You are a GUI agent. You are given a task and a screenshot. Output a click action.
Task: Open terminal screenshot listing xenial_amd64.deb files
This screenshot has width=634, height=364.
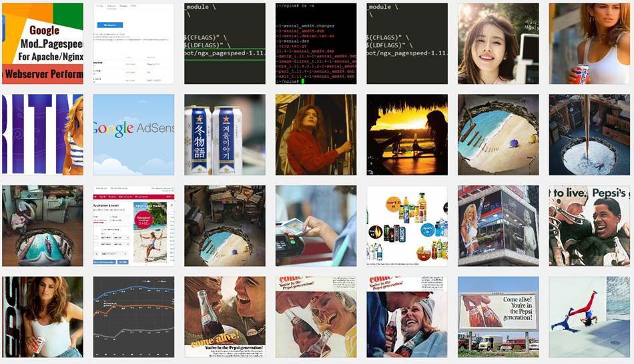point(316,43)
